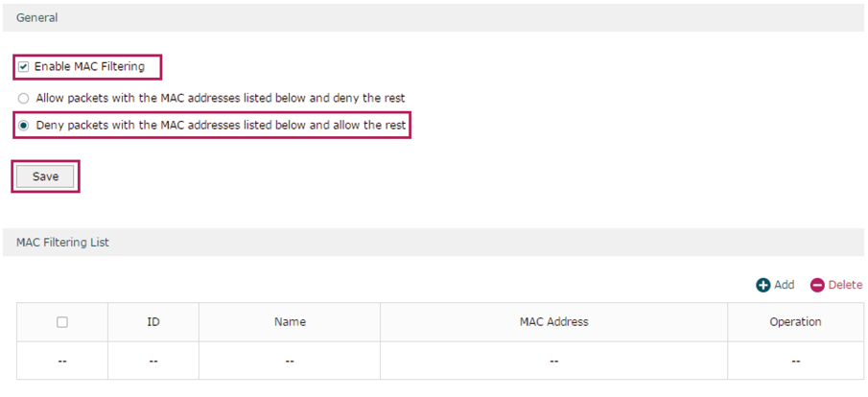Tick the select-all checkbox in table header
868x397 pixels.
click(62, 321)
